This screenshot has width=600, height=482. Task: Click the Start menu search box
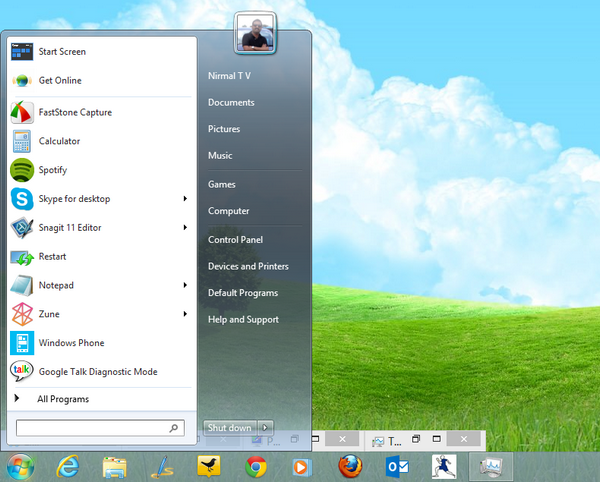(x=100, y=428)
